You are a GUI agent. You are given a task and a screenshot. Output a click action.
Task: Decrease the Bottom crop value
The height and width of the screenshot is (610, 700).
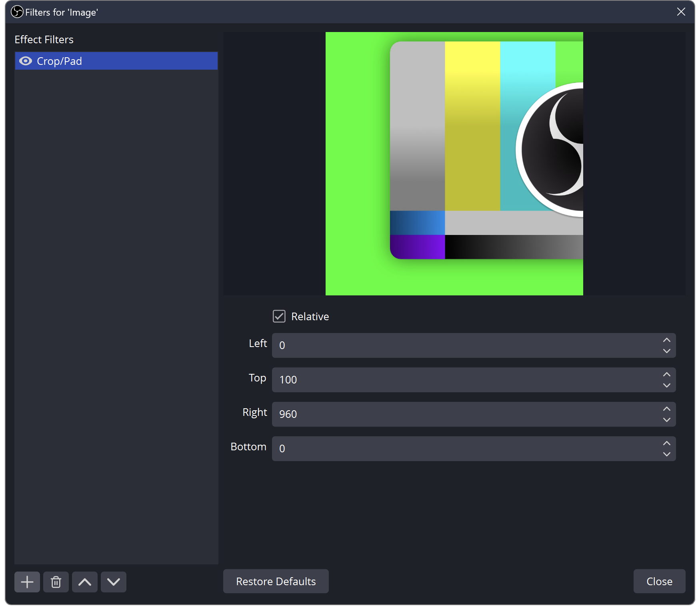[666, 454]
